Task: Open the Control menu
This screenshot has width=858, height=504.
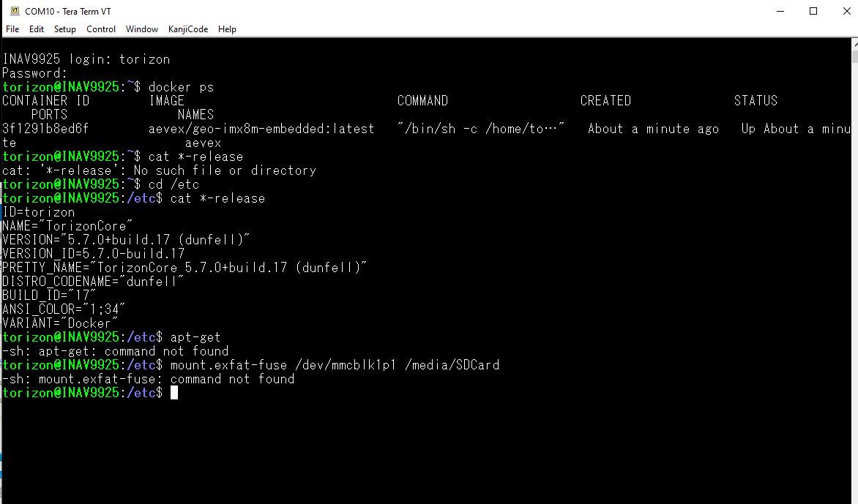Action: pos(101,29)
